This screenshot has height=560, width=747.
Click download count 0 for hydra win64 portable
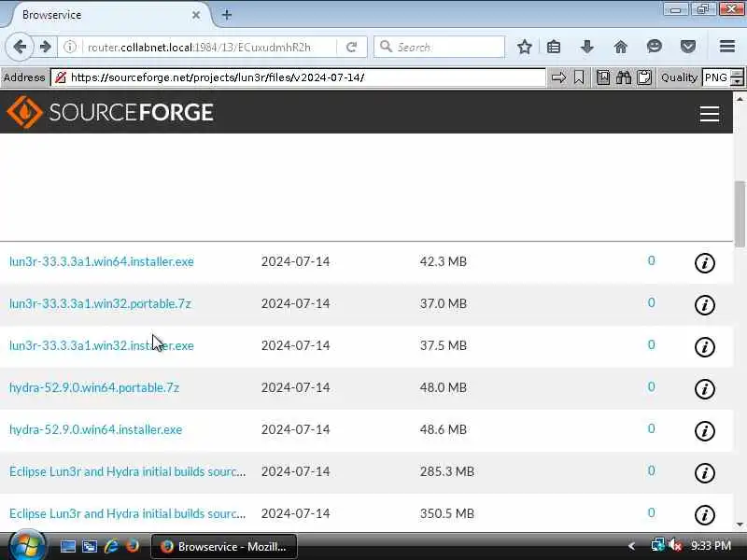pyautogui.click(x=651, y=386)
